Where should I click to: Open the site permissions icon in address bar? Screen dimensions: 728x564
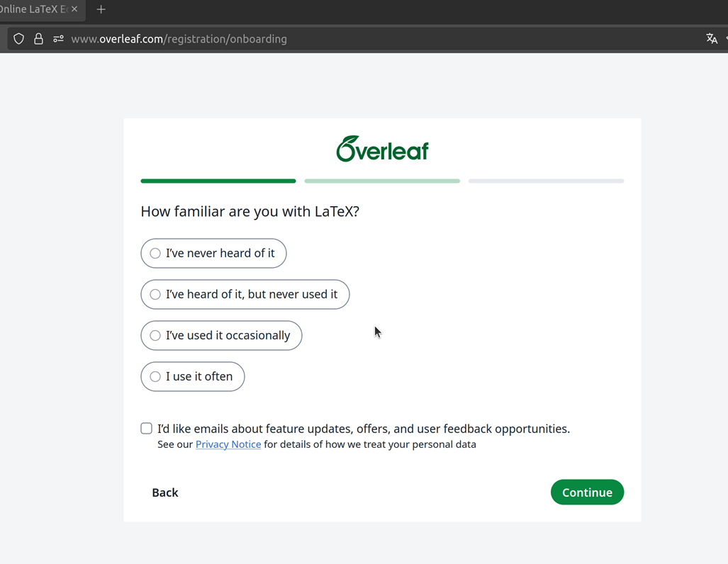(58, 39)
